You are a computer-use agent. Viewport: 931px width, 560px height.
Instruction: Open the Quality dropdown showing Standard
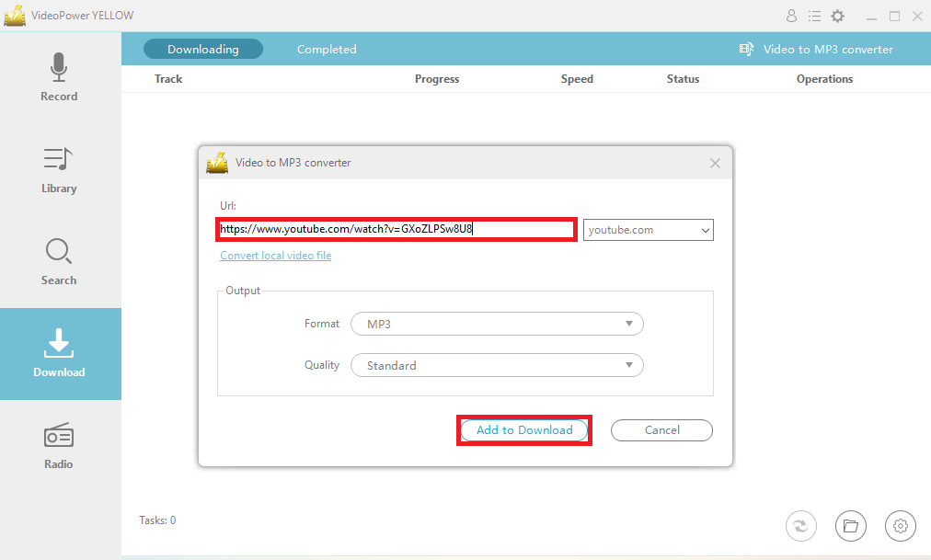tap(497, 365)
